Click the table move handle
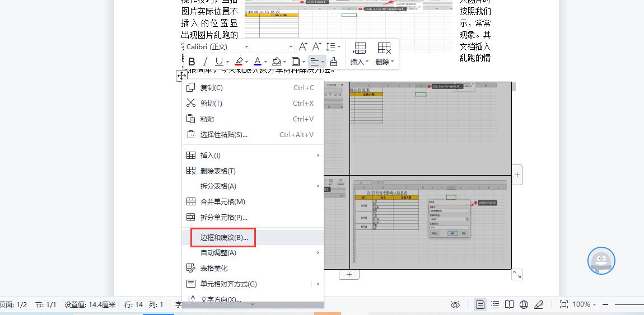The width and height of the screenshot is (644, 315). tap(181, 76)
